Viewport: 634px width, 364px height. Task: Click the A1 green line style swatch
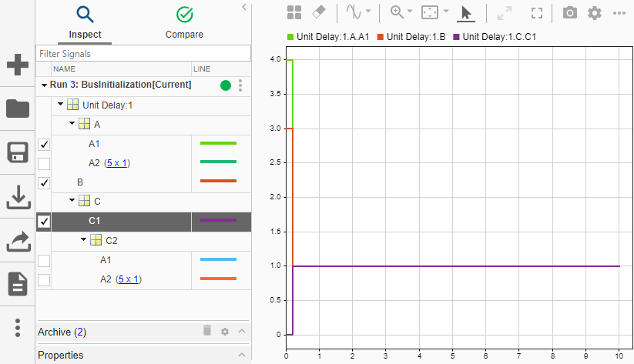218,143
